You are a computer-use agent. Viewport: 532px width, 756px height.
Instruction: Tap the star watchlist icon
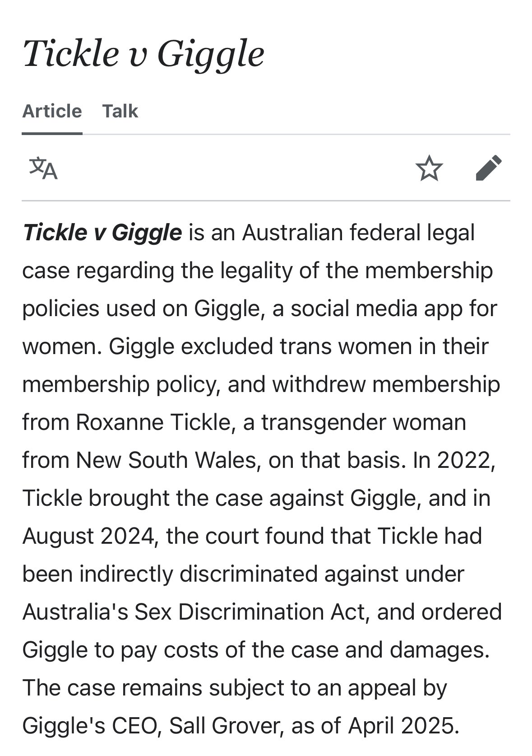click(429, 168)
